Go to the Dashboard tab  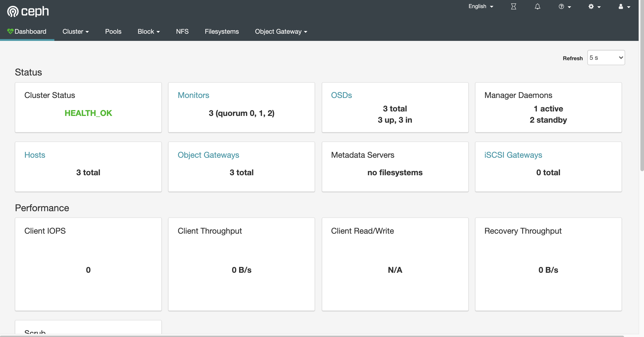click(x=27, y=31)
